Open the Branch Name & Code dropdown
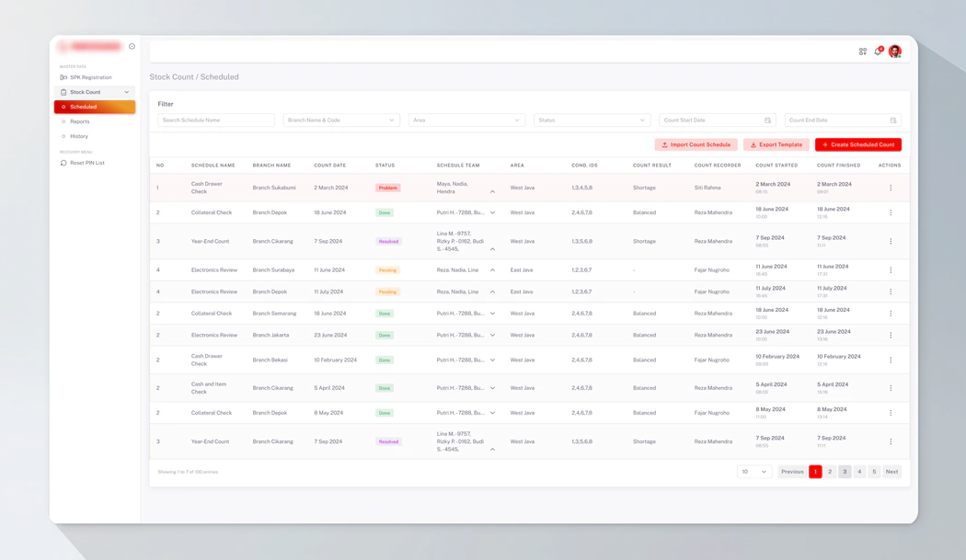 [x=341, y=120]
